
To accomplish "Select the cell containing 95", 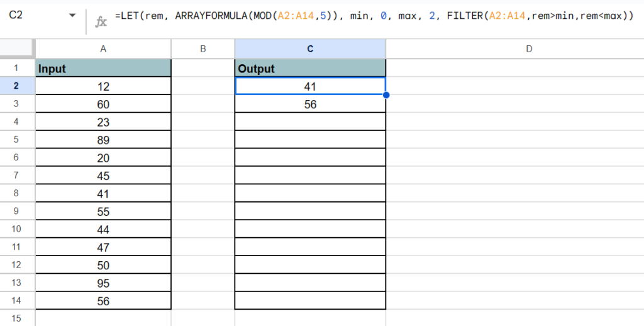I will 103,283.
